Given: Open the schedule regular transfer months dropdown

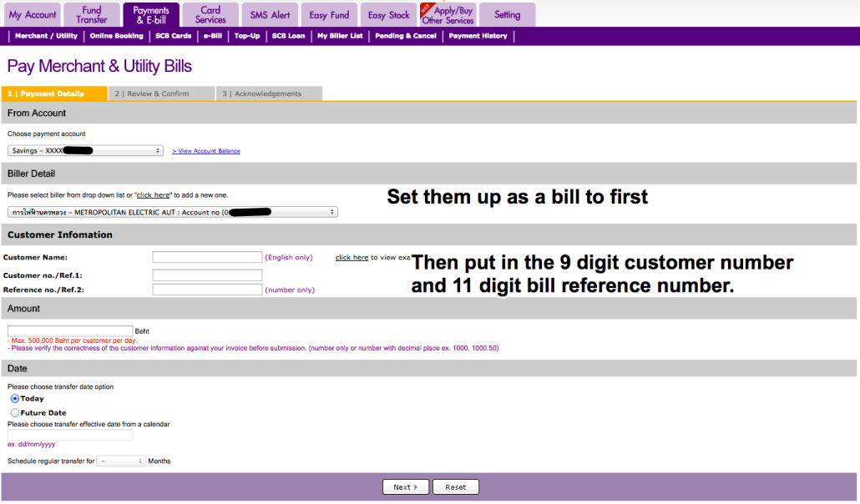Looking at the screenshot, I should tap(120, 460).
